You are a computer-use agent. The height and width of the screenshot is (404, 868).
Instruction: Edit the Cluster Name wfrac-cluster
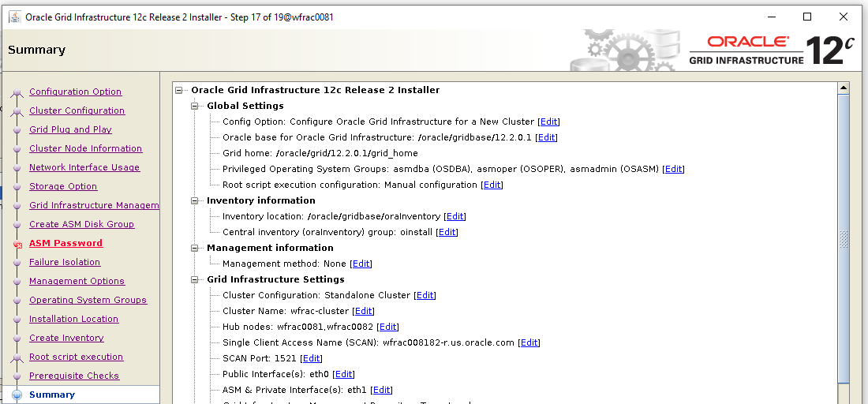click(363, 311)
